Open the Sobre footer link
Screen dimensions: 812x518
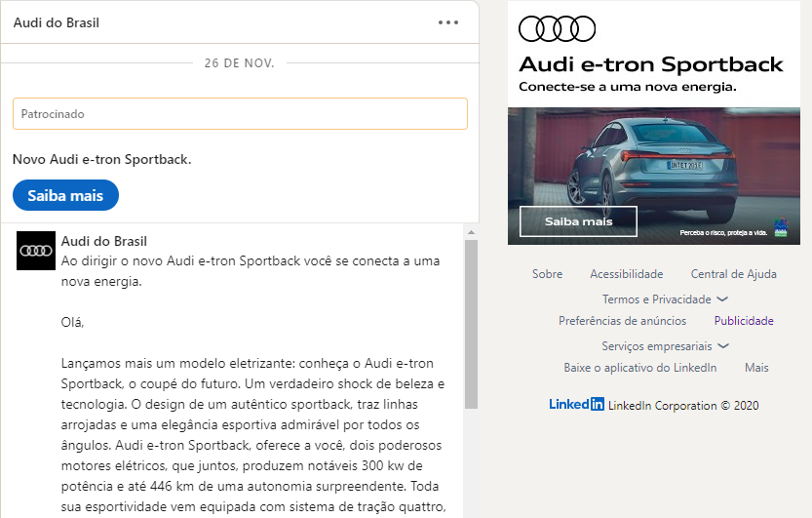pyautogui.click(x=548, y=274)
